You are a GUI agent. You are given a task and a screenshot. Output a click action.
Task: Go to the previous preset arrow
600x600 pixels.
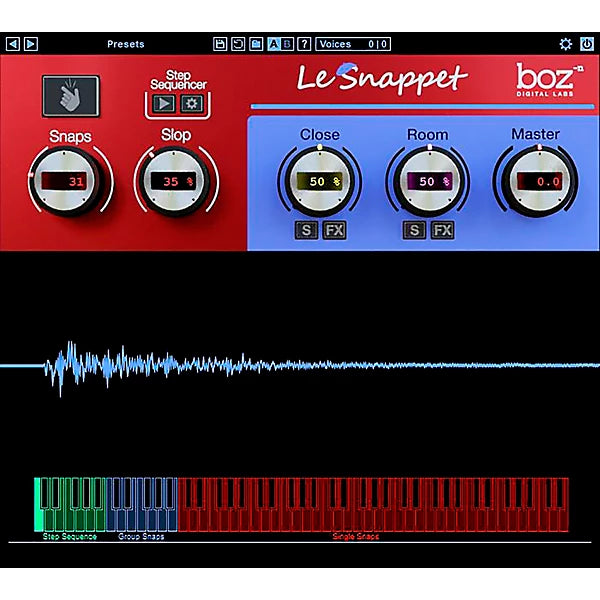pyautogui.click(x=13, y=44)
